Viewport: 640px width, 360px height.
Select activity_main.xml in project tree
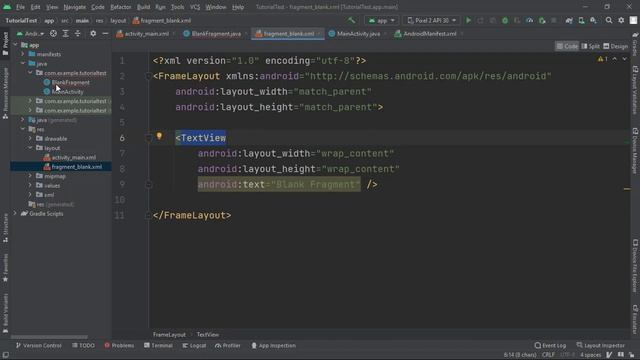pos(73,157)
